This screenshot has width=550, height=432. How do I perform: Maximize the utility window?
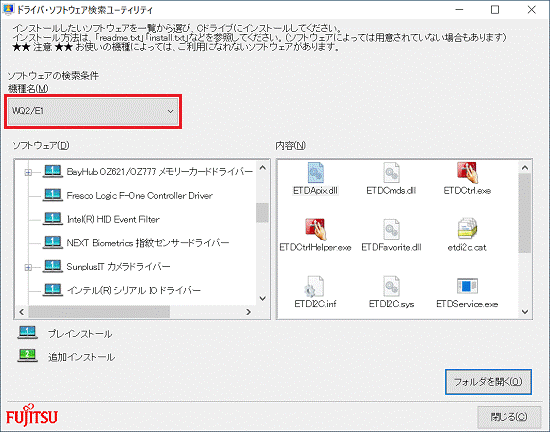point(495,9)
